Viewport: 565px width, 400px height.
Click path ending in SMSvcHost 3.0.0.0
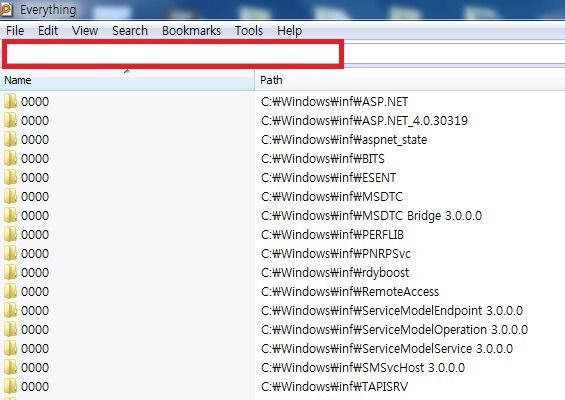(363, 368)
